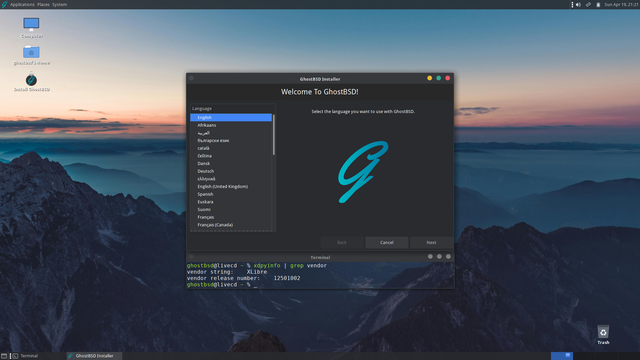Click the language list scrollbar handle
640x360 pixels.
(x=273, y=135)
